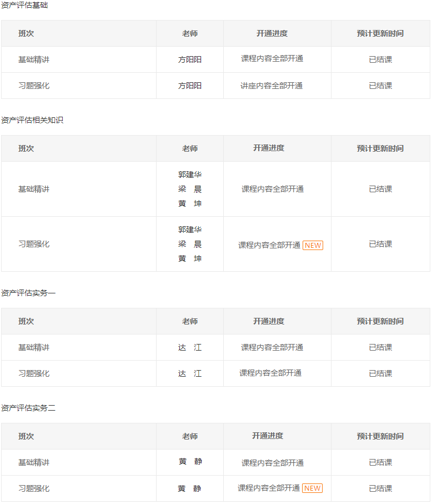Click 黄静 in 资产评估实务二 基础精讲 row
The image size is (432, 504).
coord(190,462)
